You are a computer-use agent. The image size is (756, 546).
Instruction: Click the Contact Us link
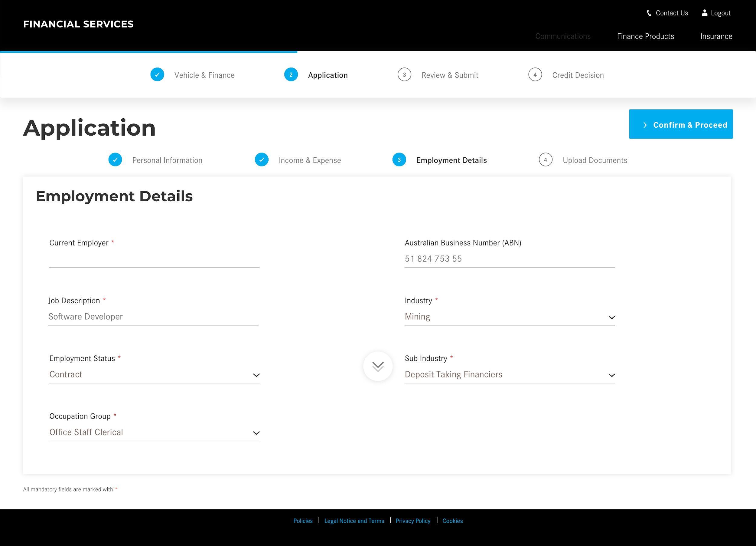point(672,13)
